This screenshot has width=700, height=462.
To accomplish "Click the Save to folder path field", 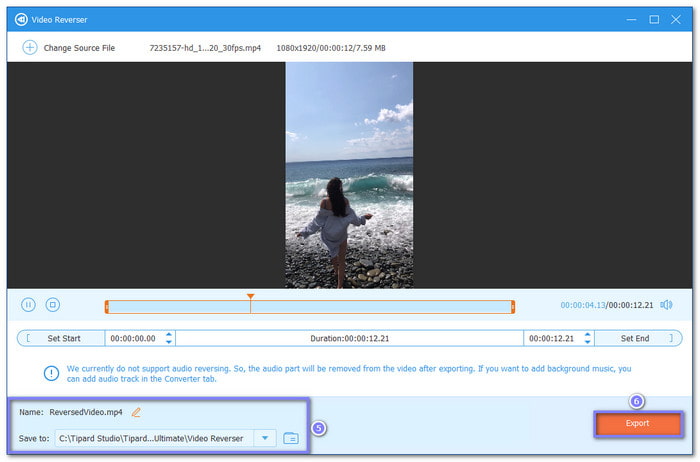I will tap(154, 438).
